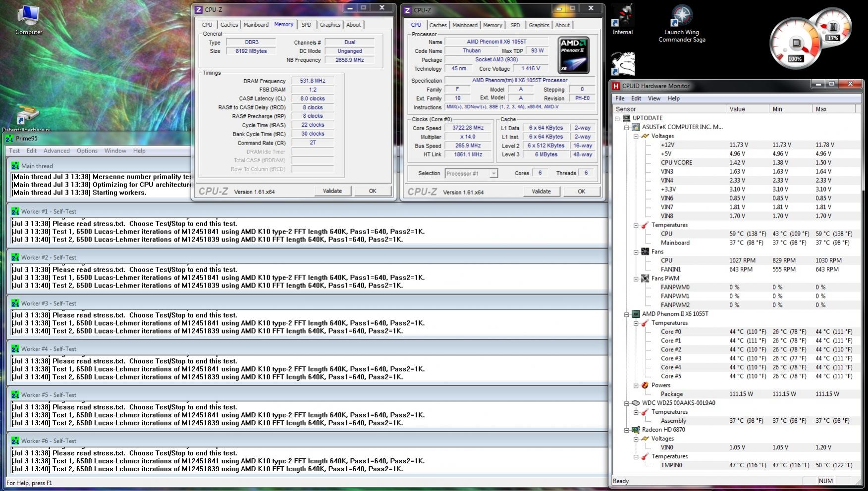Collapse the Fans PWM group
This screenshot has width=868, height=491.
tap(636, 279)
